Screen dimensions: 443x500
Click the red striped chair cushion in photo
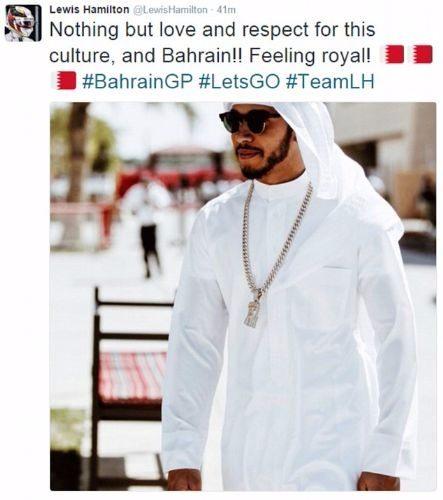pyautogui.click(x=133, y=376)
